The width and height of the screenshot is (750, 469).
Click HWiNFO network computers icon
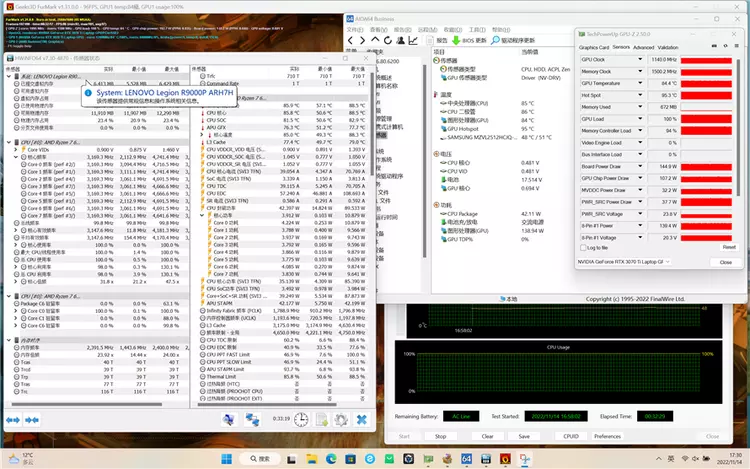tap(252, 420)
